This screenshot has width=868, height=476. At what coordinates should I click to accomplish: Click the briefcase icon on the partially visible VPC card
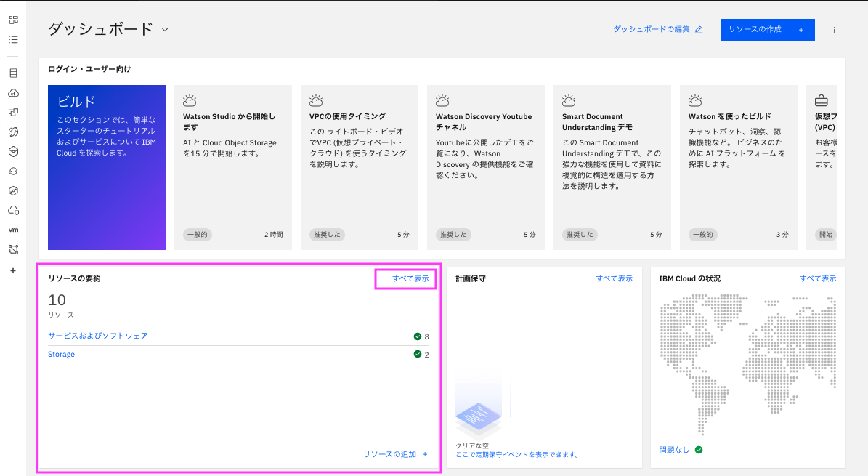pyautogui.click(x=822, y=100)
